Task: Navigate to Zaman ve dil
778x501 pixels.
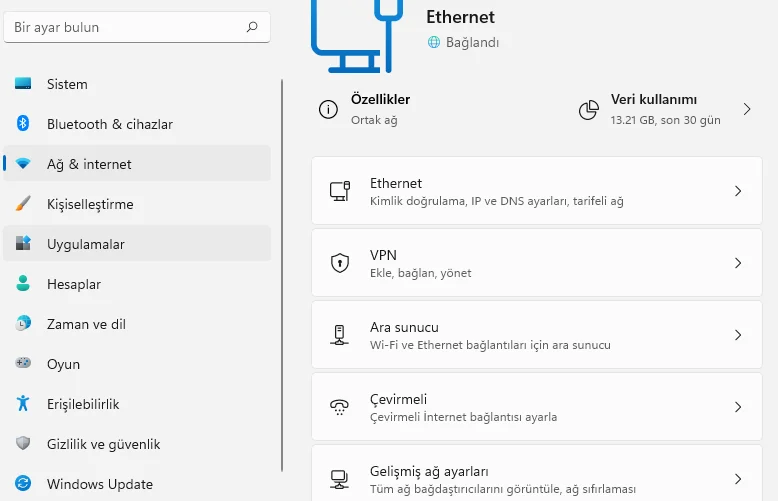Action: point(137,324)
